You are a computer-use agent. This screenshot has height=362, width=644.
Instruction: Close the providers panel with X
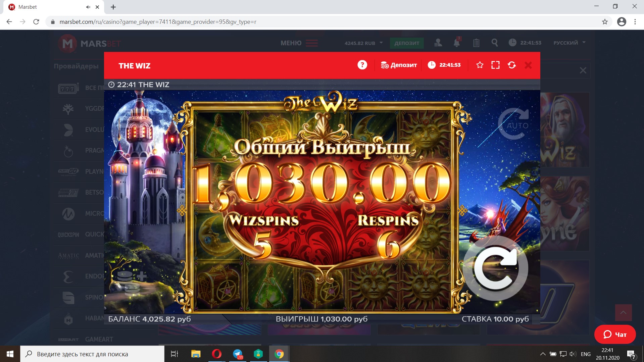tap(583, 70)
